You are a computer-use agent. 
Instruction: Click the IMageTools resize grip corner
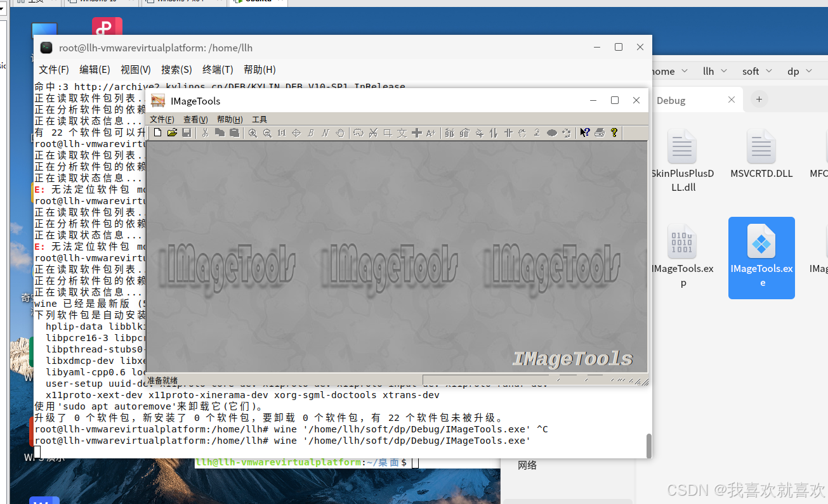pos(643,380)
